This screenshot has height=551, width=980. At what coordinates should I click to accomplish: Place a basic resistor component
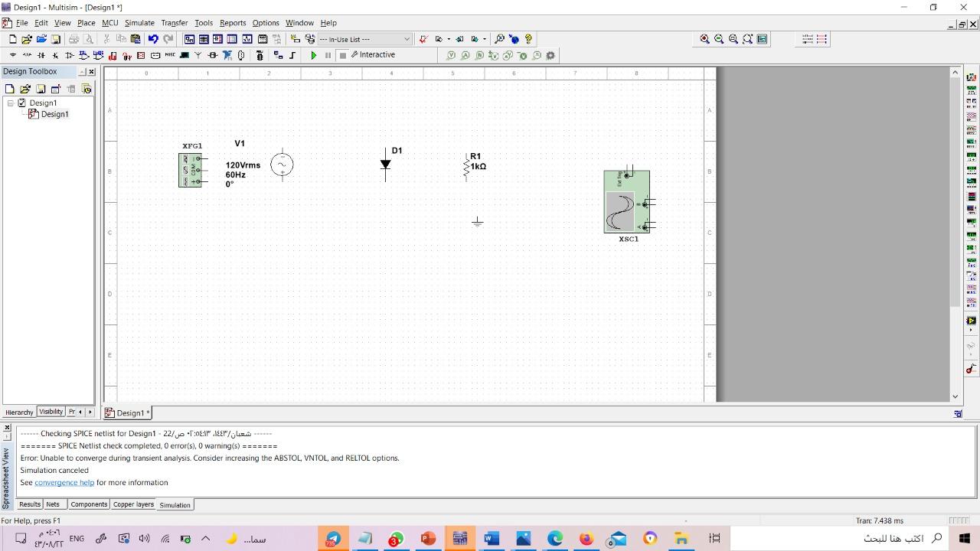click(28, 55)
